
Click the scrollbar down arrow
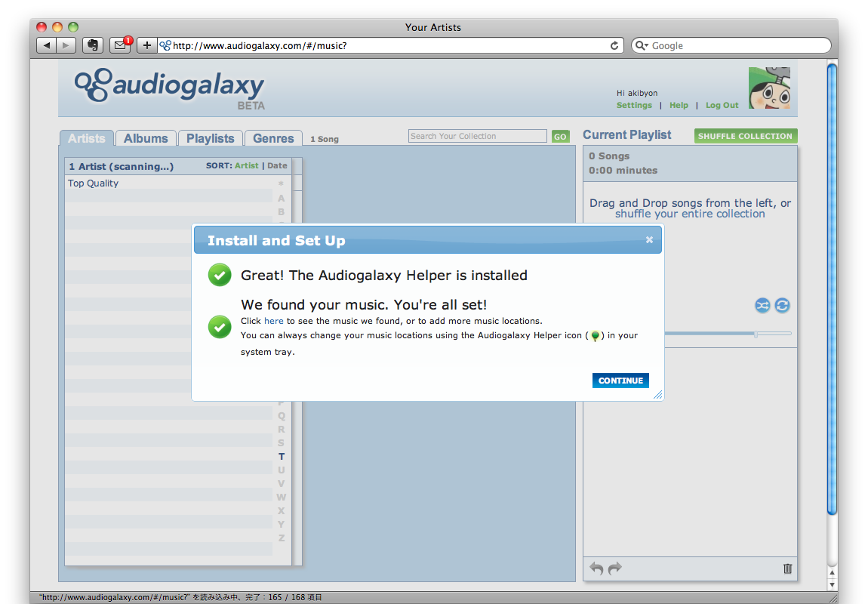[832, 584]
